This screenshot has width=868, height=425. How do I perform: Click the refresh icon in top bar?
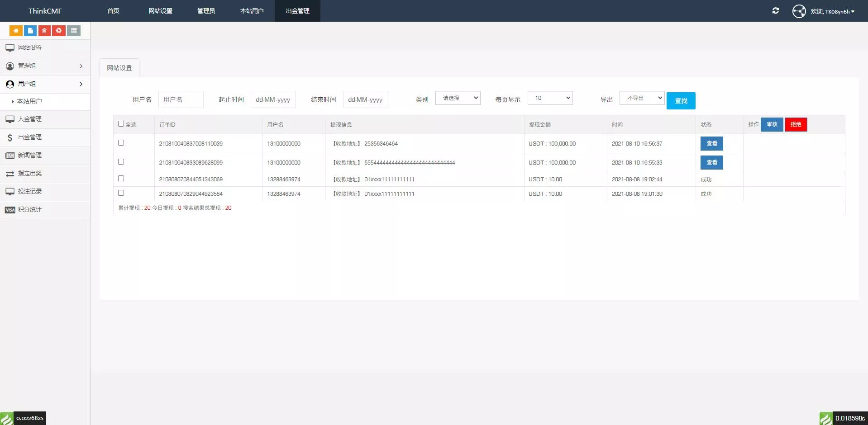pyautogui.click(x=775, y=11)
